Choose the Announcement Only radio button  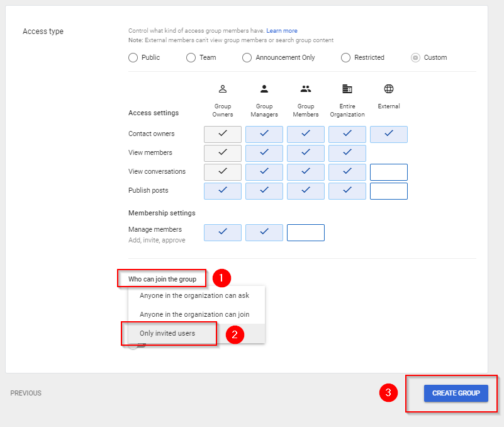(247, 57)
